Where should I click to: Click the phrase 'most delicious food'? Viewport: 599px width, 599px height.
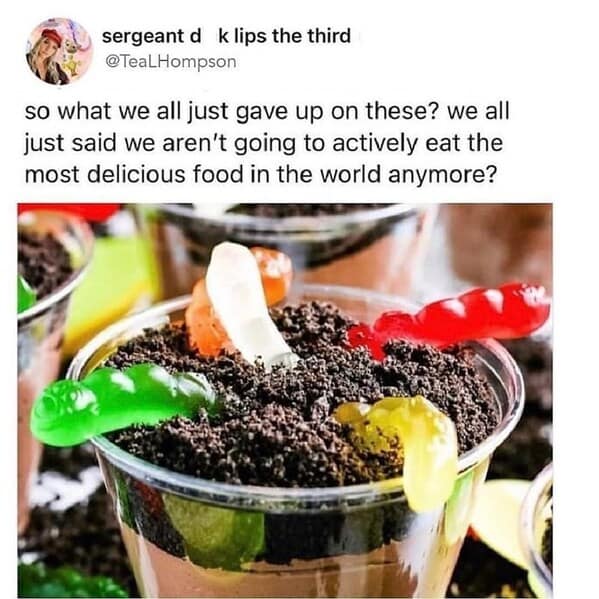click(x=134, y=174)
